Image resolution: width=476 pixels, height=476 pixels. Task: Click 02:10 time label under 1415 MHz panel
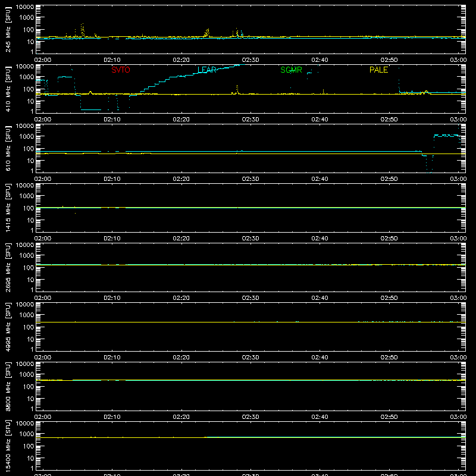pyautogui.click(x=112, y=239)
